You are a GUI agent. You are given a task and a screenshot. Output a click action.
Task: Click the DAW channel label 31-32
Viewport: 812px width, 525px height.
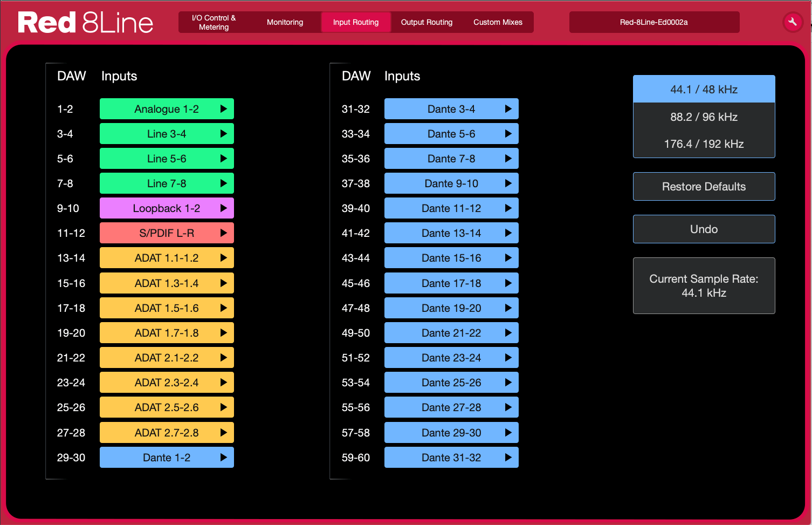coord(356,109)
